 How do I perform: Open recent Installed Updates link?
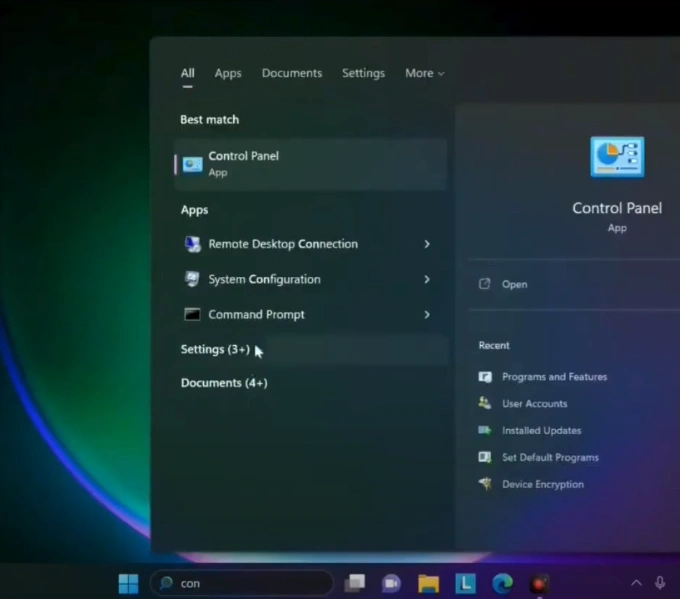point(542,431)
